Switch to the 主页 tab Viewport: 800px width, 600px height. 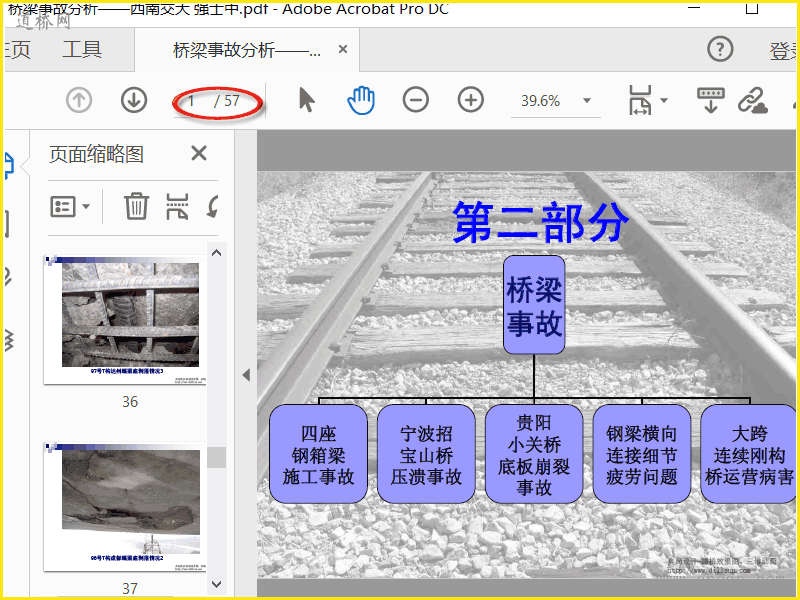(x=17, y=49)
